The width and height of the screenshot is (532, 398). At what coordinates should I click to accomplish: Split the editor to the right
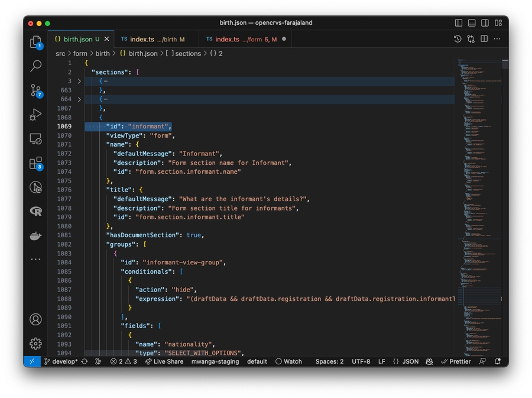(x=484, y=39)
